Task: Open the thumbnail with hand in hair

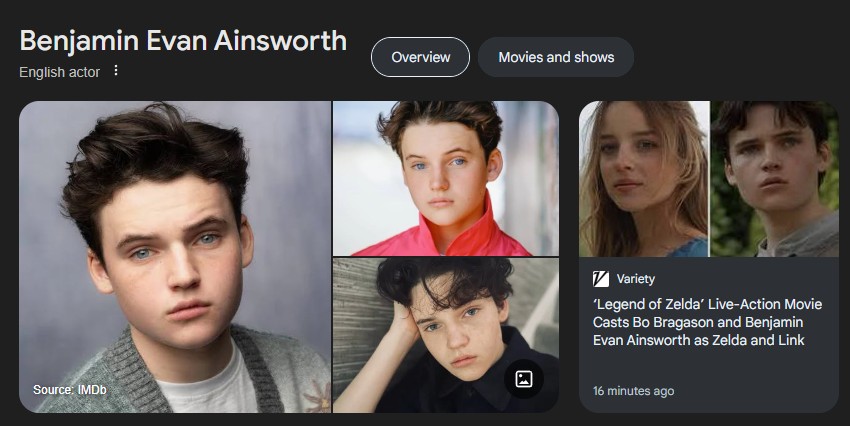Action: [445, 335]
